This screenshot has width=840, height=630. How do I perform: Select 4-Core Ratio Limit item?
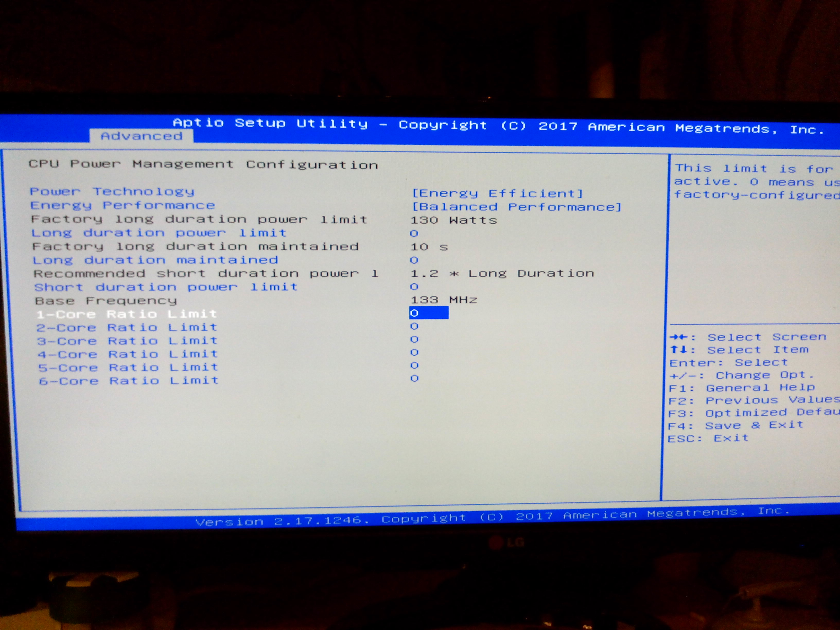128,354
